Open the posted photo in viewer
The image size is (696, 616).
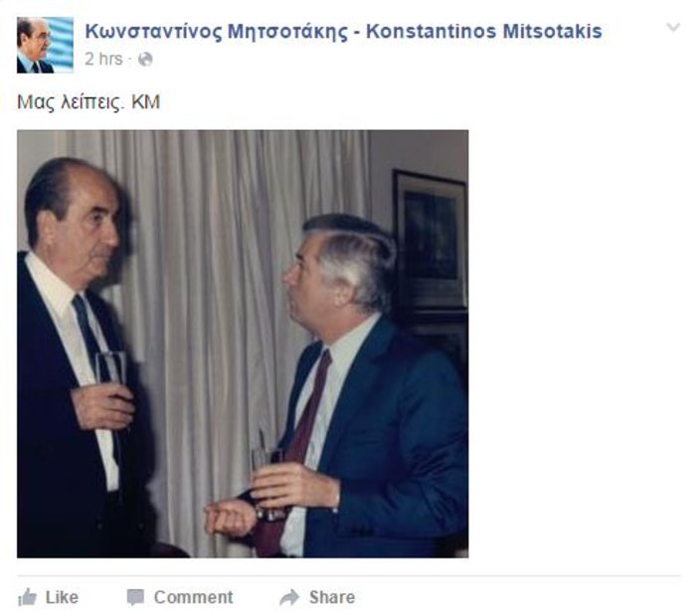pyautogui.click(x=243, y=344)
